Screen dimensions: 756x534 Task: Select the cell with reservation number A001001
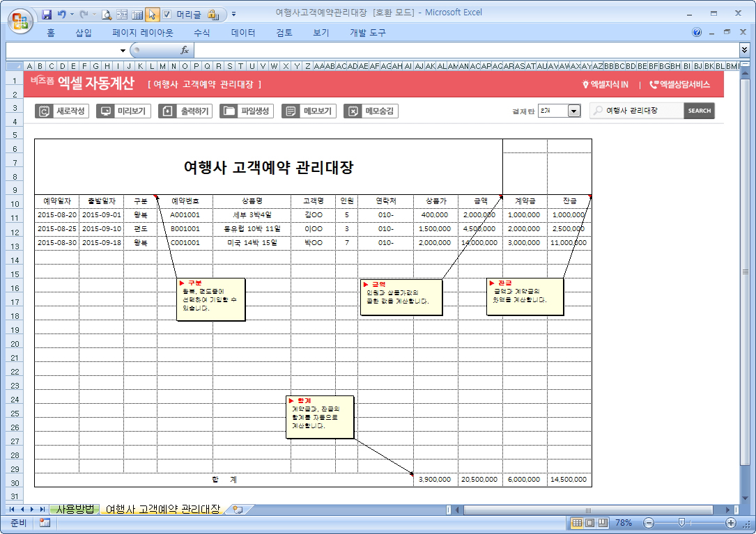point(185,215)
